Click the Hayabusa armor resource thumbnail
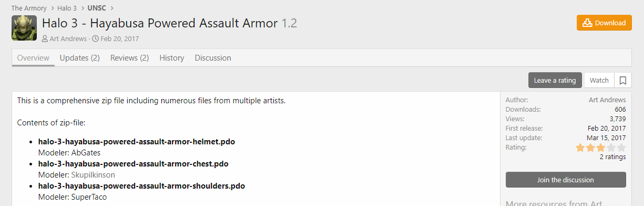 [x=24, y=28]
